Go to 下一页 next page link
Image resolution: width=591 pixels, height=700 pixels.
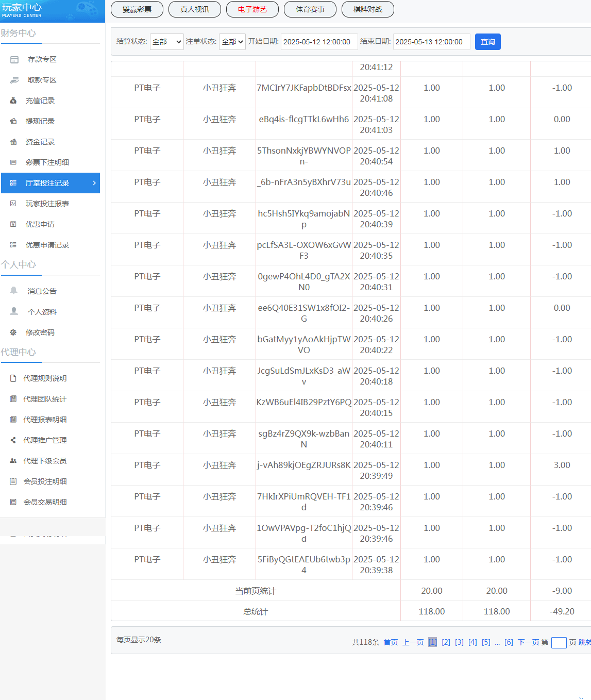pos(528,642)
